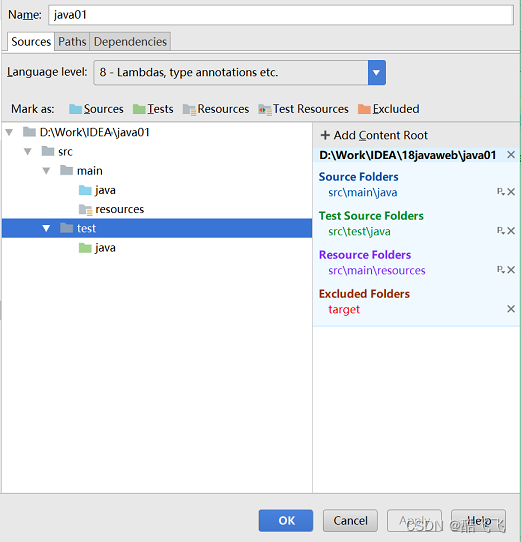Click the Apply button
This screenshot has height=542, width=521.
click(415, 521)
